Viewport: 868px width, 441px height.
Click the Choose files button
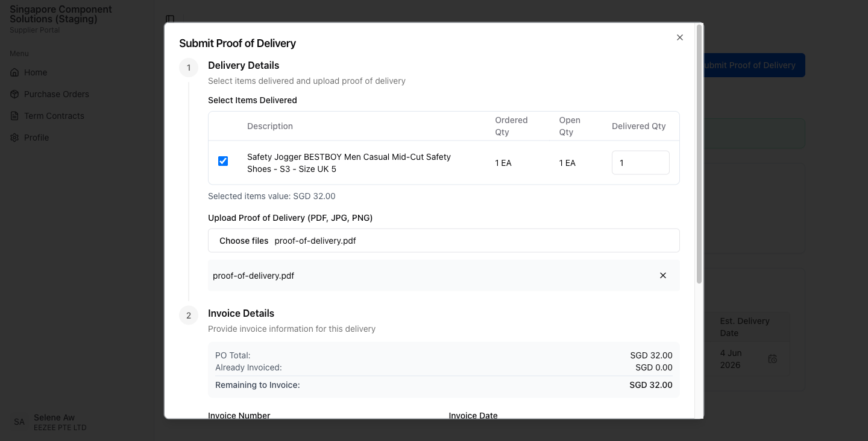pyautogui.click(x=244, y=241)
